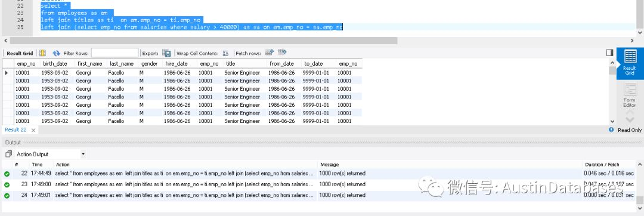Click the Message column header in output
Screen dimensions: 644x216
click(329, 165)
